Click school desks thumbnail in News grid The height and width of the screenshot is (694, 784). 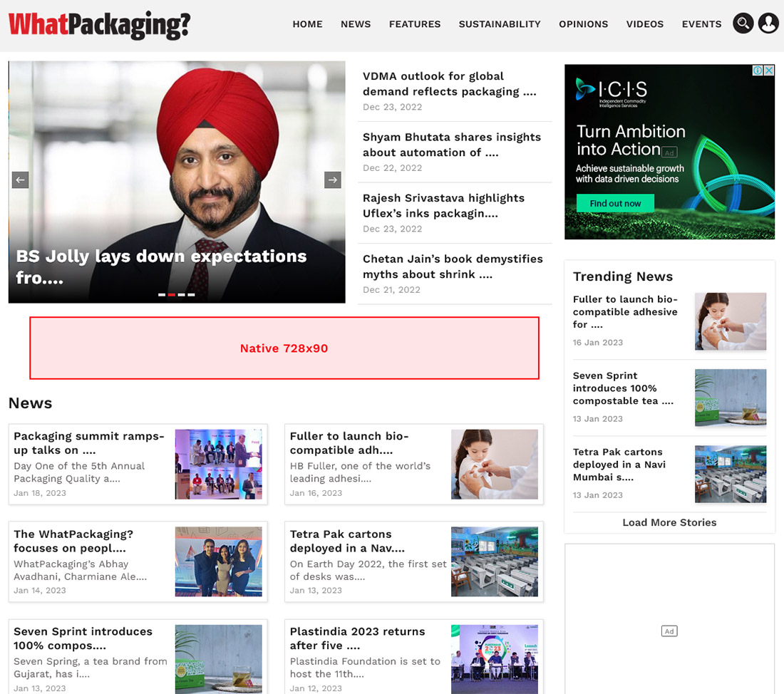click(x=495, y=561)
